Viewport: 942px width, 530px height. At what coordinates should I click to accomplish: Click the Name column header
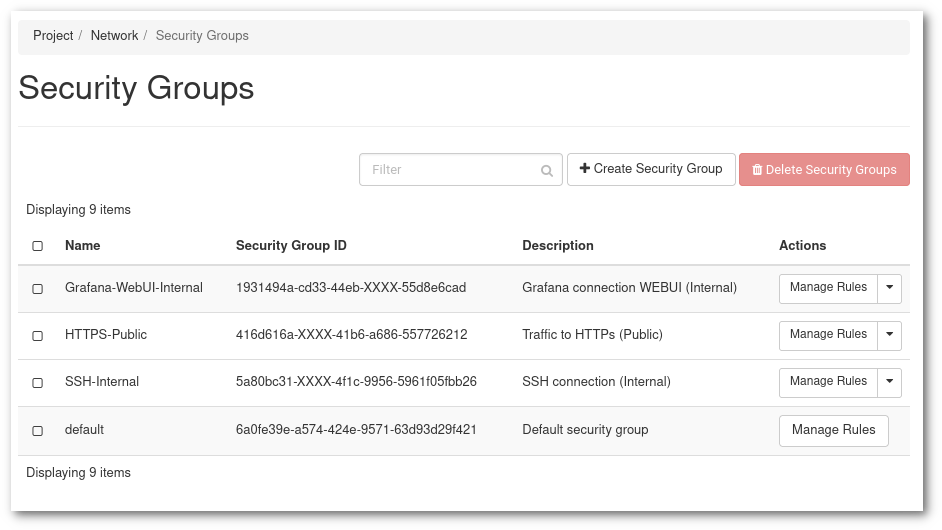pos(83,246)
